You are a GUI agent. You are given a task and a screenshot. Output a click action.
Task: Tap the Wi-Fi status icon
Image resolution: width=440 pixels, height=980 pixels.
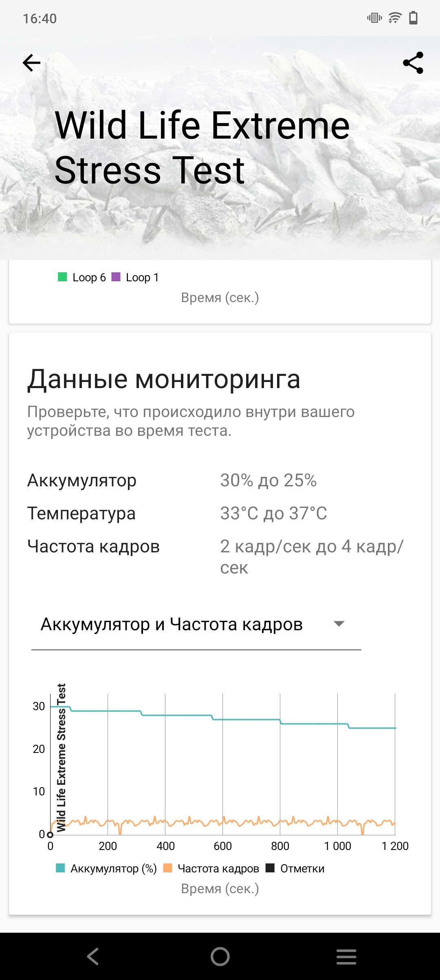(x=394, y=18)
